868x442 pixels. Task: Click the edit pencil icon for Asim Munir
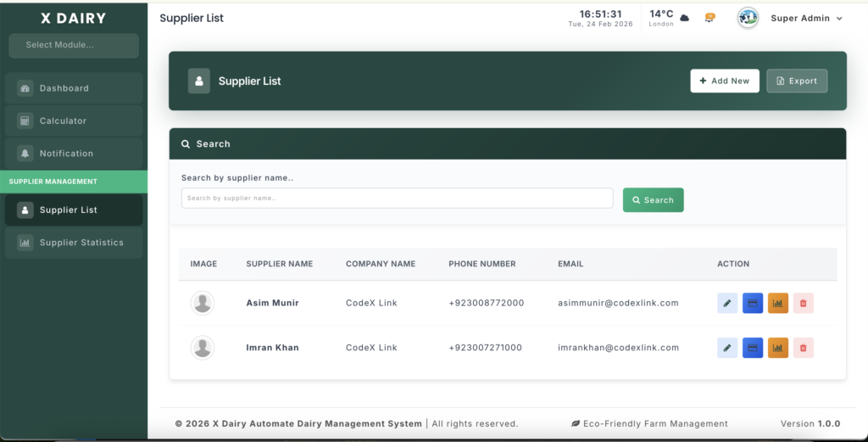pyautogui.click(x=727, y=303)
